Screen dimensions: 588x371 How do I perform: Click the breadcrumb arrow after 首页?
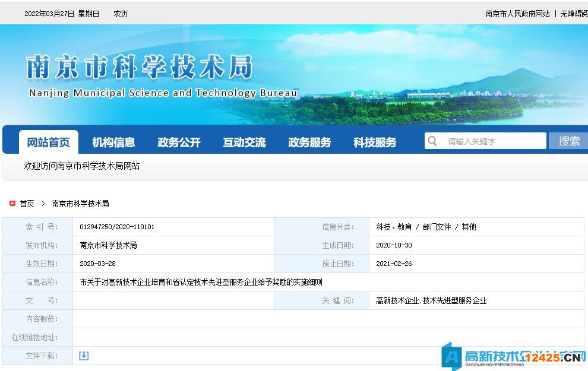point(43,204)
